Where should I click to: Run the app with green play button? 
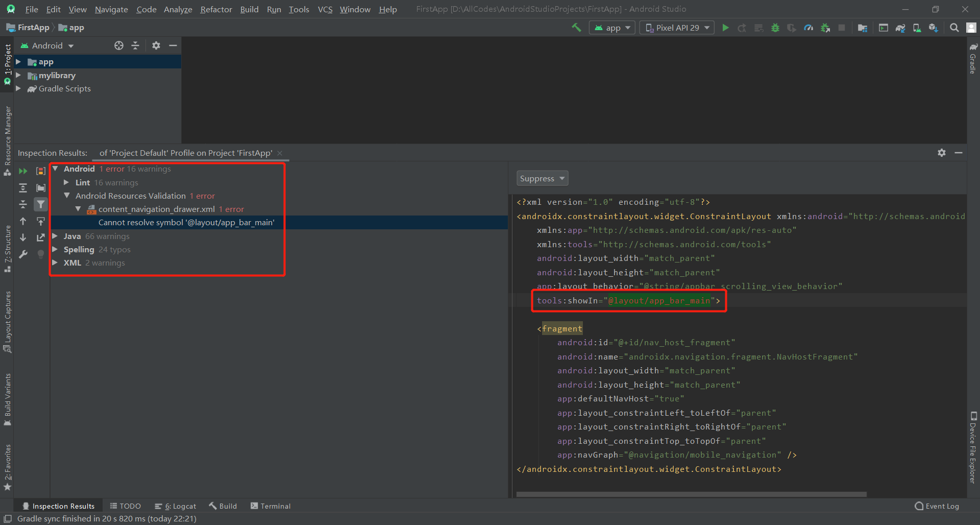725,28
